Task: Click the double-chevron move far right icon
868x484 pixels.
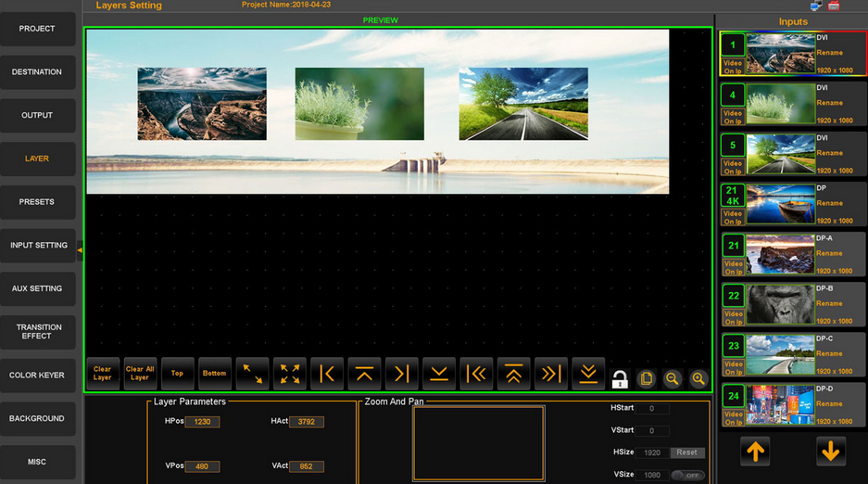Action: tap(551, 374)
